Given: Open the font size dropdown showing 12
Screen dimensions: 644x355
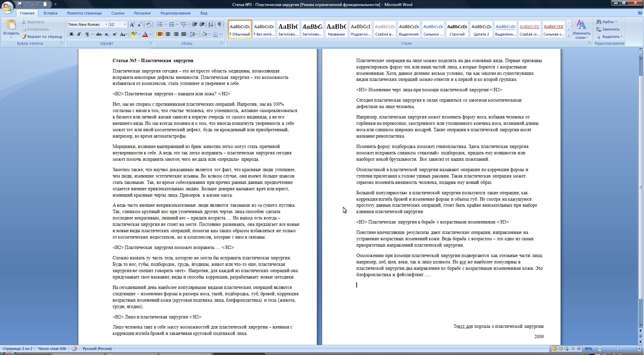Looking at the screenshot, I should pyautogui.click(x=125, y=24).
